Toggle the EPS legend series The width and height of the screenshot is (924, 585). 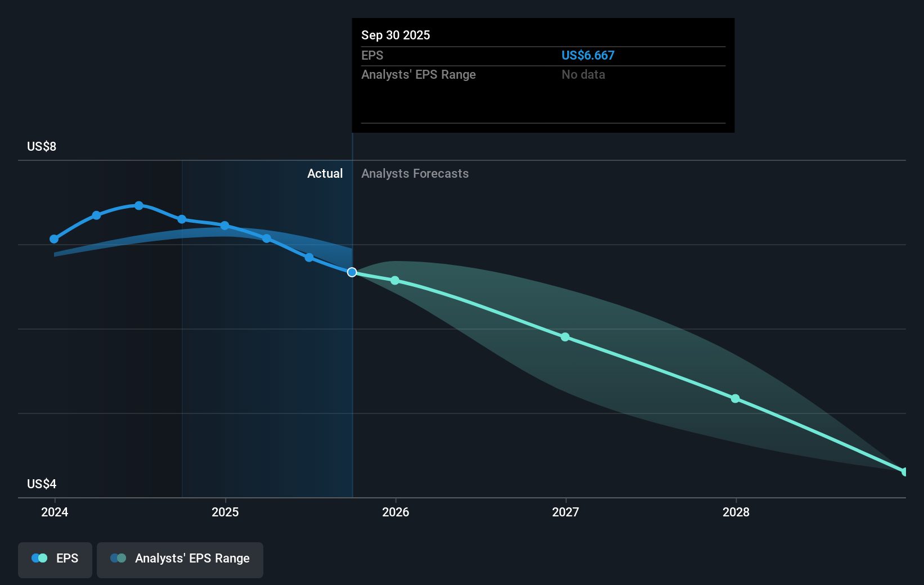tap(55, 560)
